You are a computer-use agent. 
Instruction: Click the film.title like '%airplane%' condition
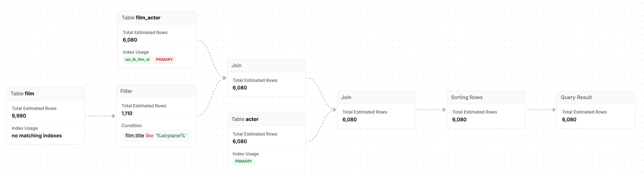(x=156, y=136)
